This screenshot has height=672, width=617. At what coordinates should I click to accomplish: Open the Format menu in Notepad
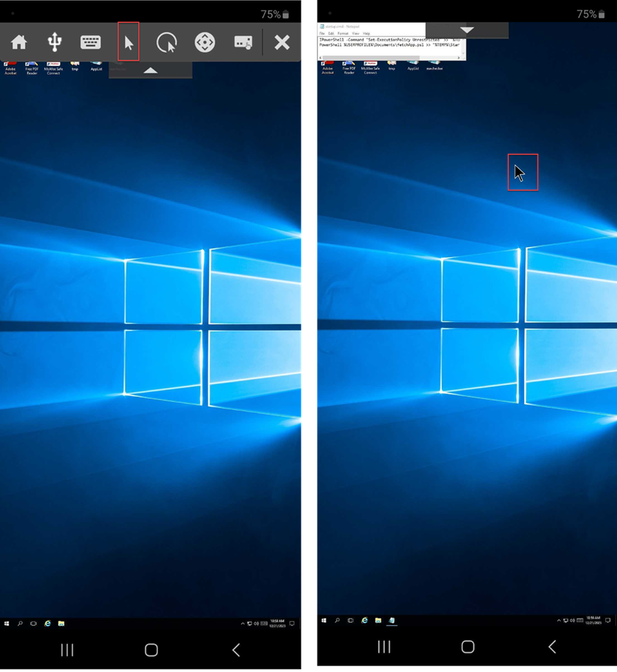click(x=343, y=33)
